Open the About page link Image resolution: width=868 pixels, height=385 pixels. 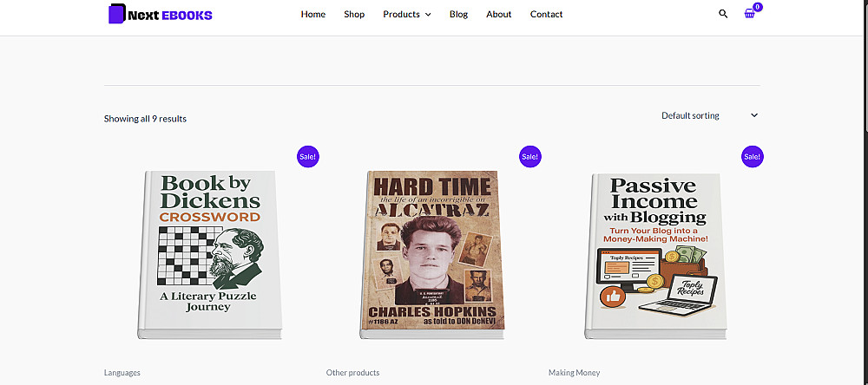point(499,14)
